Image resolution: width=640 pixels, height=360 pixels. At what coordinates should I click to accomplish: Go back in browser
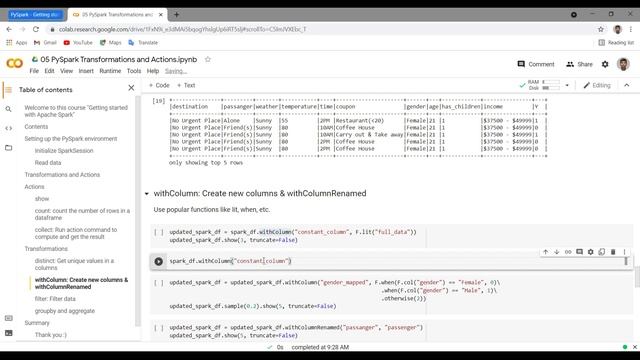(9, 29)
